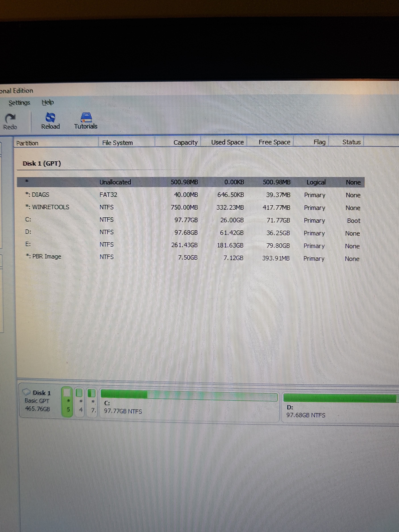The width and height of the screenshot is (399, 532).
Task: Click the 97.77GB capacity cell
Action: [186, 220]
